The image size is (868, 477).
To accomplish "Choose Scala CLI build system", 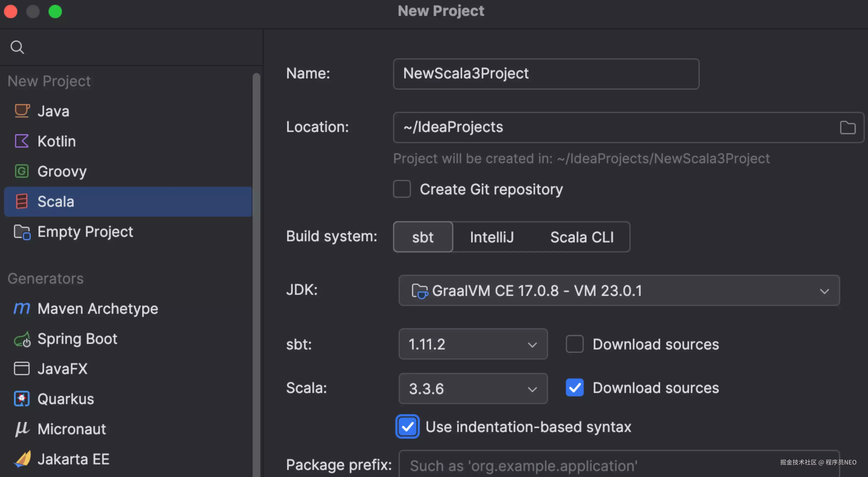I will pos(582,237).
